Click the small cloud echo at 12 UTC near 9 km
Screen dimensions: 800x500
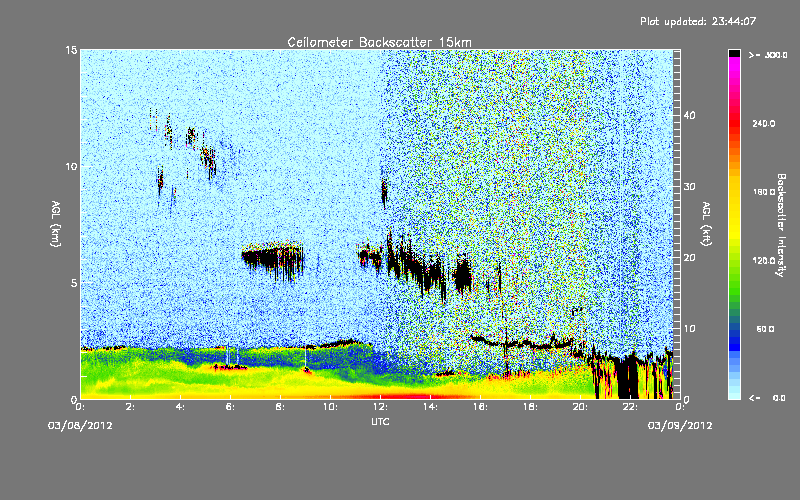point(384,192)
